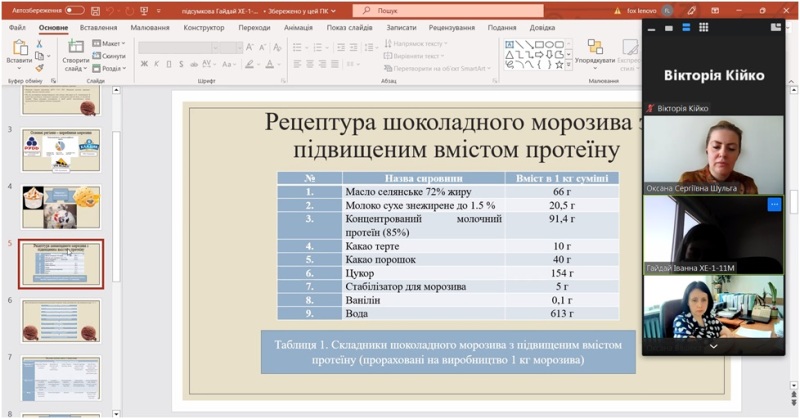
Task: Toggle bold Ж formatting
Action: click(144, 64)
